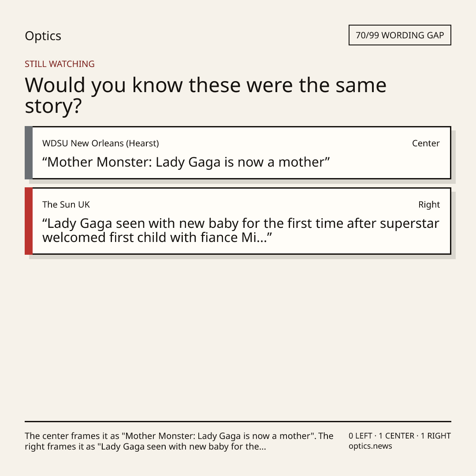Click the 70/99 WORDING GAP badge

(400, 35)
